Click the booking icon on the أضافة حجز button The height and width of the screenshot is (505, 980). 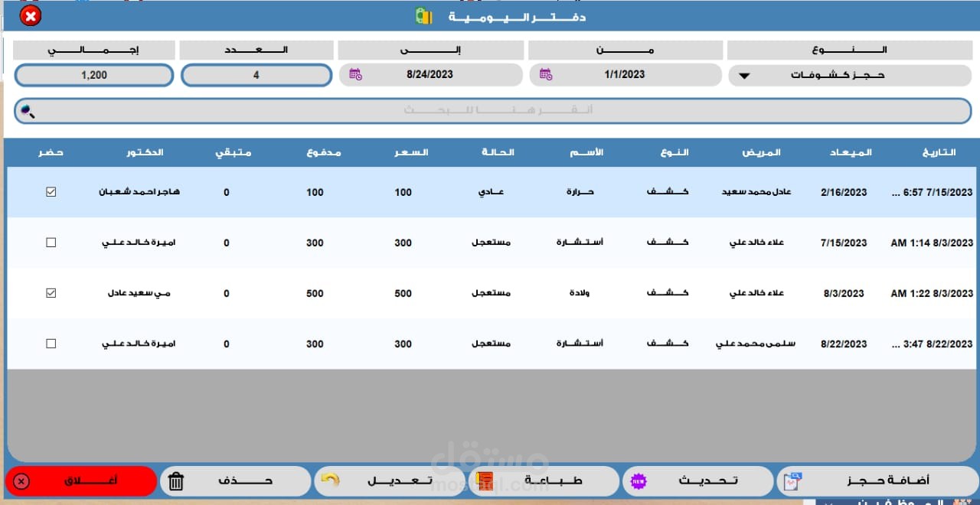793,481
